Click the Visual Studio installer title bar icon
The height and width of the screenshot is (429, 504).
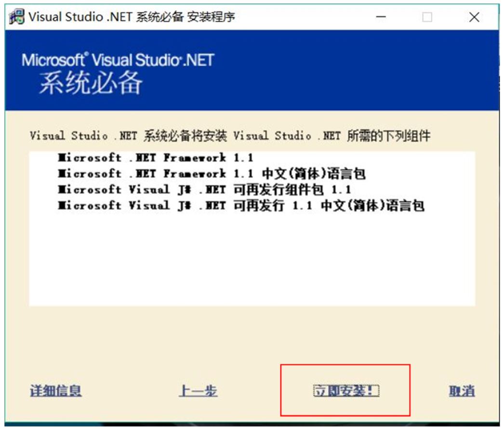pyautogui.click(x=17, y=17)
